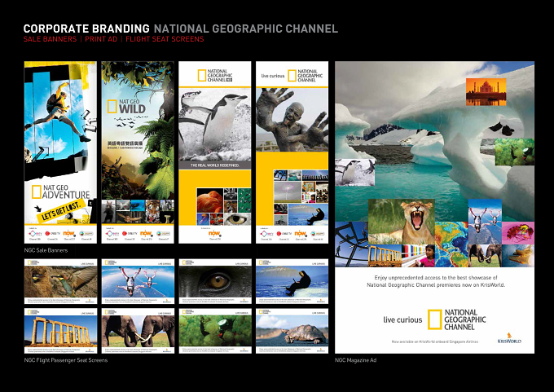Screen dimensions: 554x392
Task: Select the tortoise seat screen thumbnail
Action: [292, 331]
